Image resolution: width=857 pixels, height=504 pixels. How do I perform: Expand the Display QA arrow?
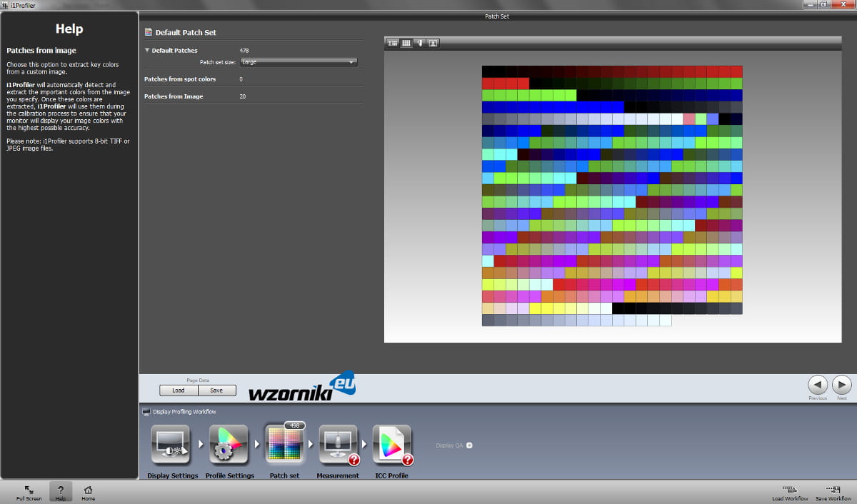coord(469,445)
